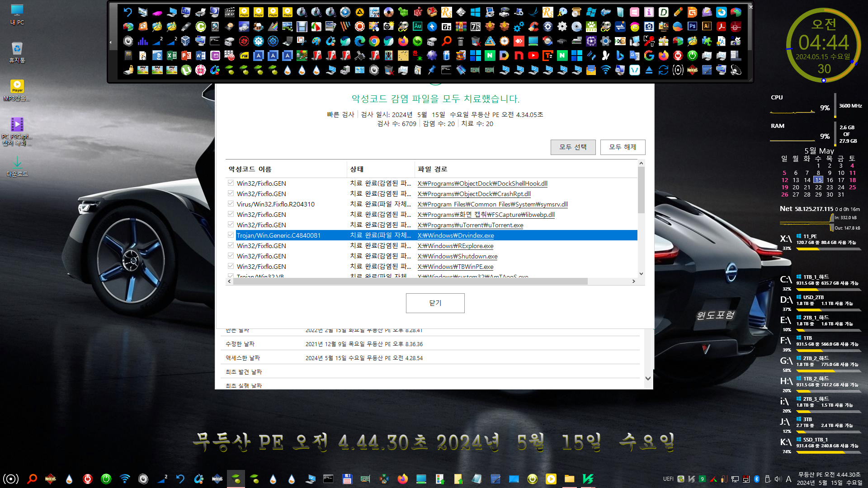Toggle checkbox for libwebp.dll row
This screenshot has height=488, width=868.
pos(231,214)
